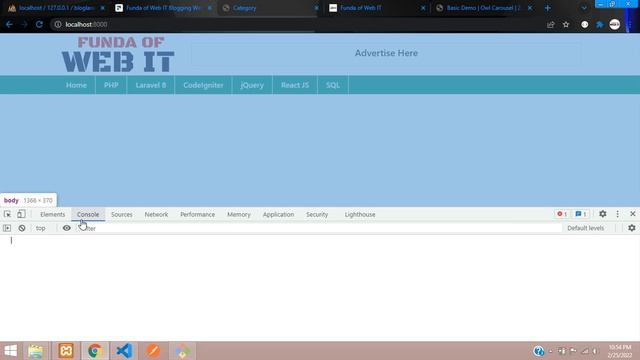Switch to the Elements tab
This screenshot has height=360, width=640.
click(x=52, y=214)
